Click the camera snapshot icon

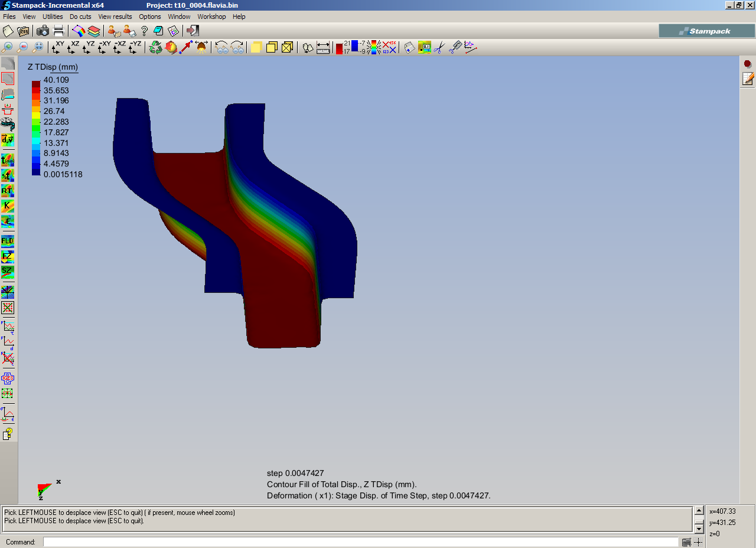pos(43,31)
